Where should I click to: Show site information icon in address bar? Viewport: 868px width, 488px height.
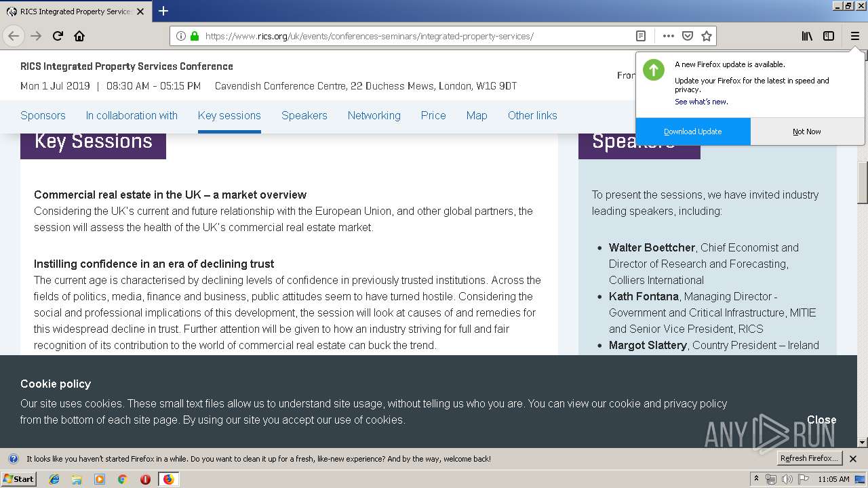coord(181,36)
